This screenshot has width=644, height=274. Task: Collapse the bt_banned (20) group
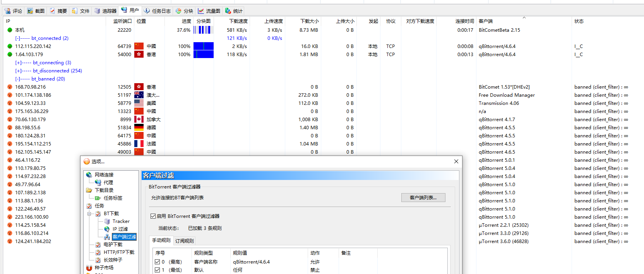point(17,79)
